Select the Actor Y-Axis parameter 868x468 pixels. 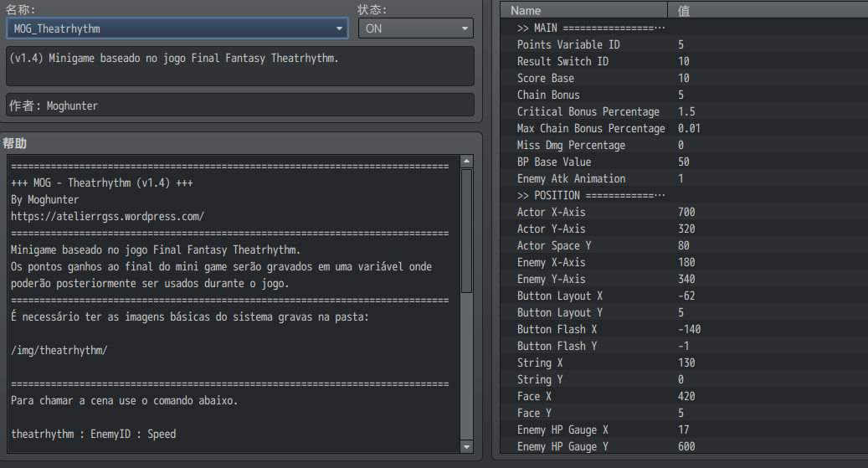click(x=684, y=229)
